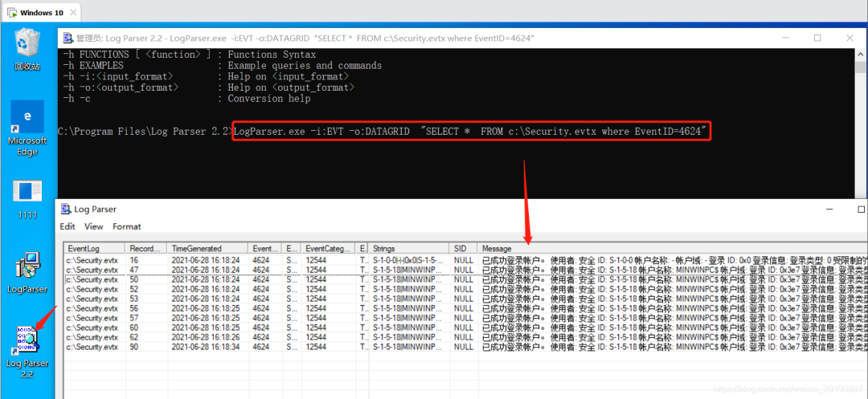Switch to the Windows 10 tab
Screen dimensions: 868x399
tap(42, 13)
